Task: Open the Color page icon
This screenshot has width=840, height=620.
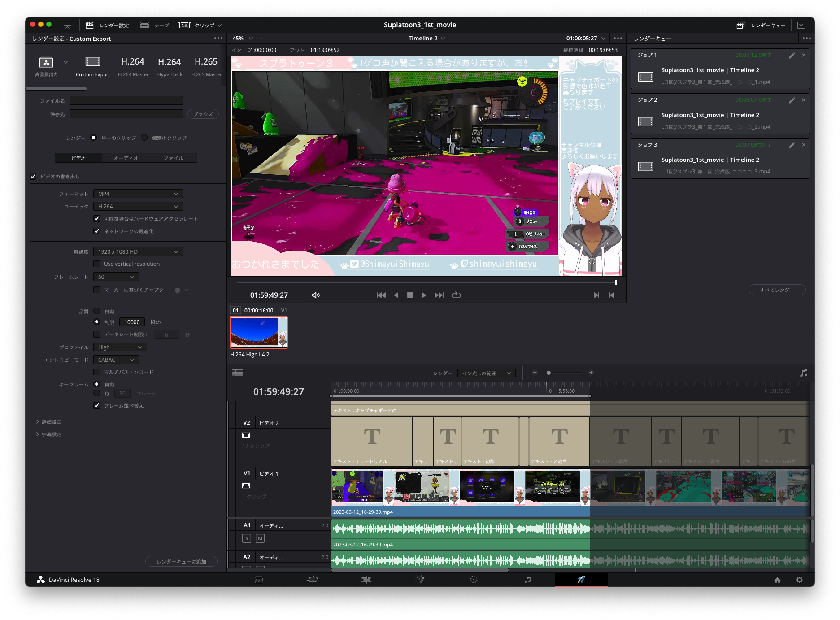Action: [474, 580]
